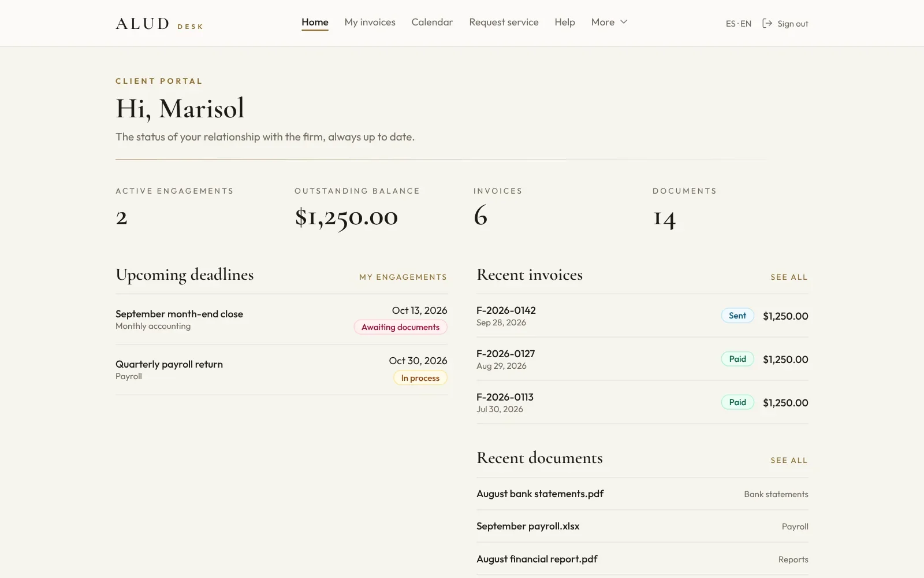Image resolution: width=924 pixels, height=578 pixels.
Task: Click the Sign out label
Action: (x=792, y=24)
